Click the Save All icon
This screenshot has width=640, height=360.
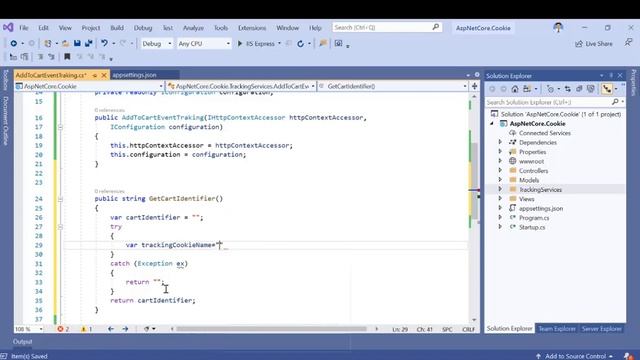point(89,43)
